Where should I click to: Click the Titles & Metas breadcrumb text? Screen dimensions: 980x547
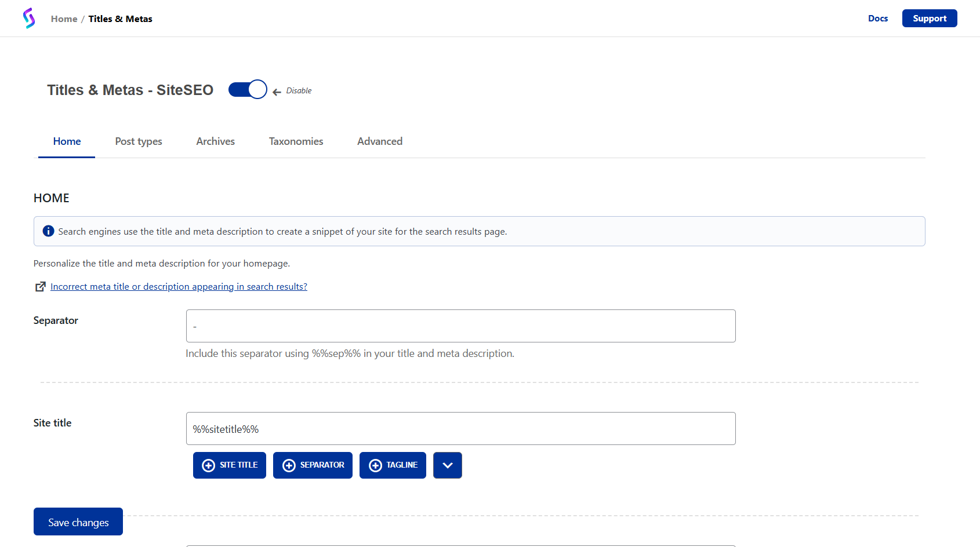[x=121, y=19]
